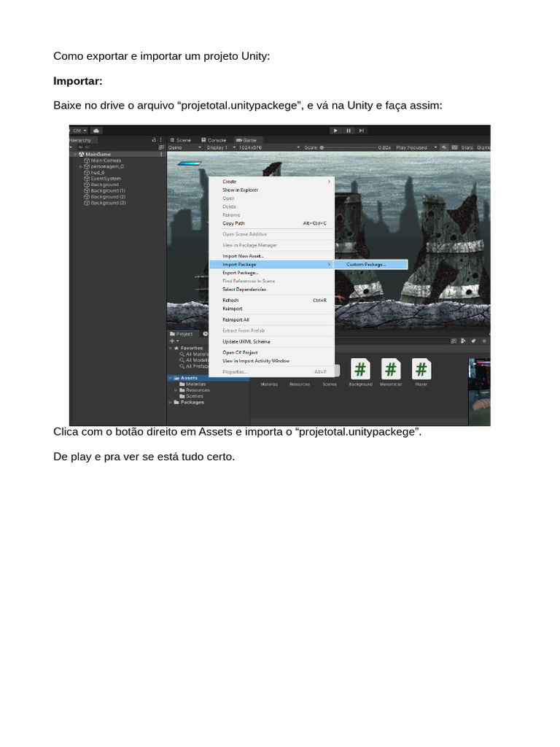Open the CM account dropdown
This screenshot has width=560, height=747.
[79, 131]
